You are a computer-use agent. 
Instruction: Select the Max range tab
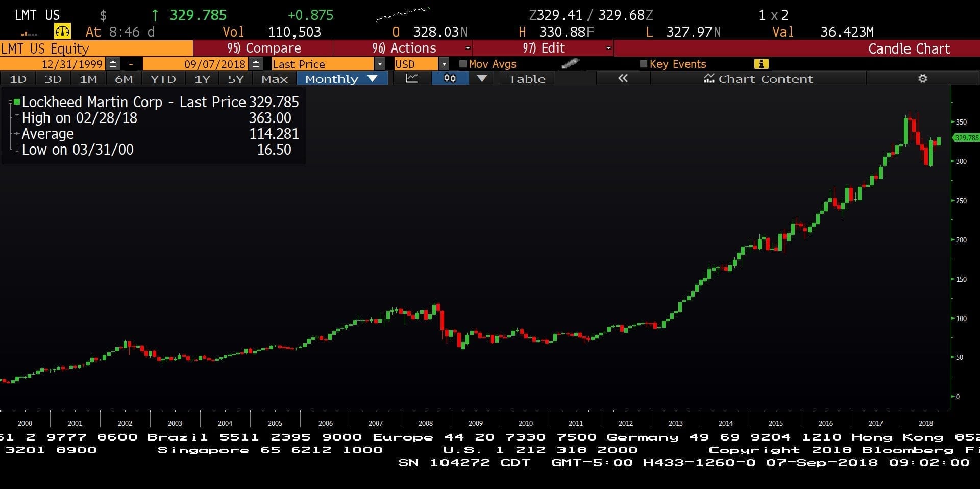(275, 79)
